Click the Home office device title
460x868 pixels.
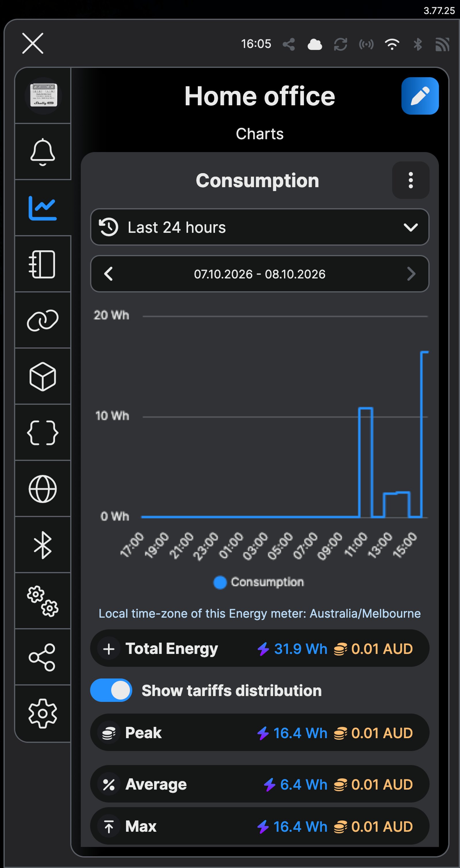[260, 96]
